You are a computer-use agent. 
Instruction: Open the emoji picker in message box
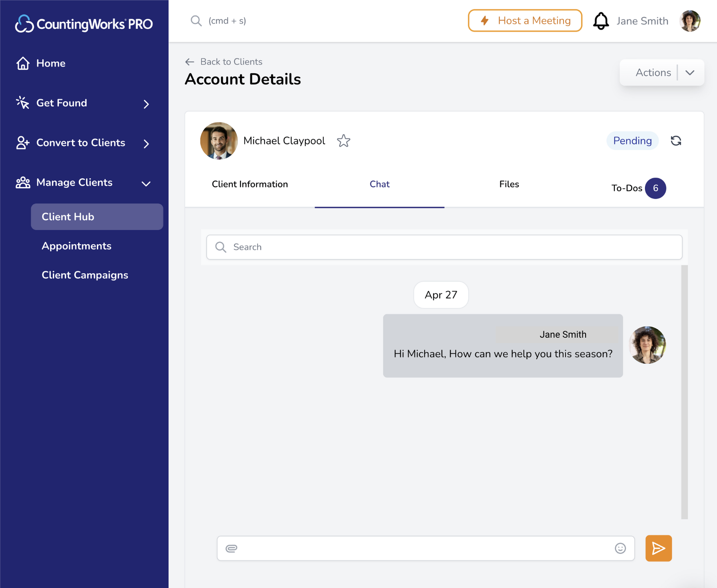click(620, 548)
